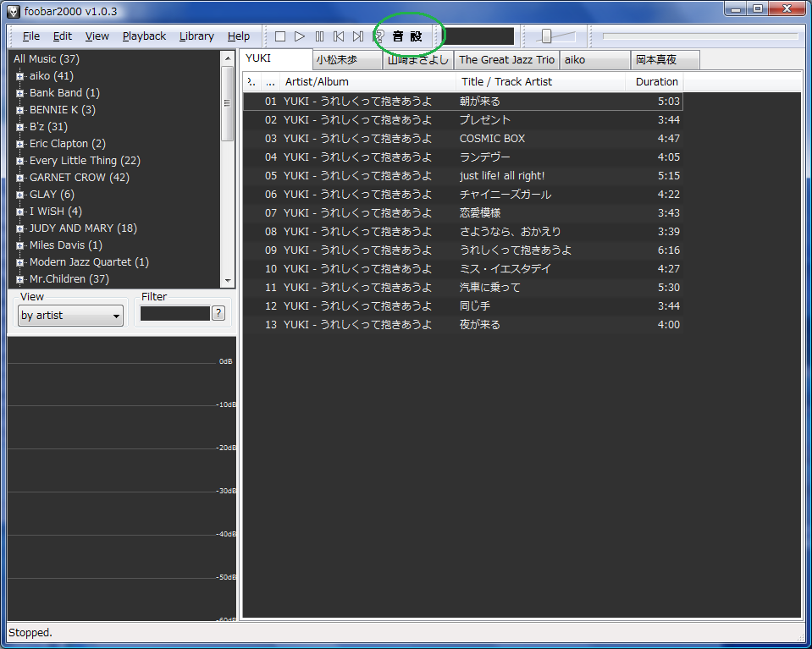Screen dimensions: 812x649
Task: Expand the aiko (41) tree node
Action: [x=19, y=77]
